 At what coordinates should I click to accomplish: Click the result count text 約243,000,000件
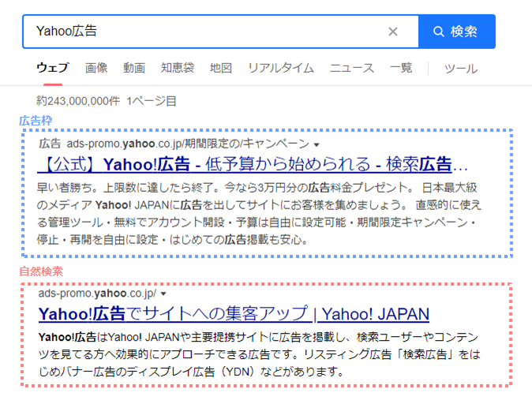[78, 101]
